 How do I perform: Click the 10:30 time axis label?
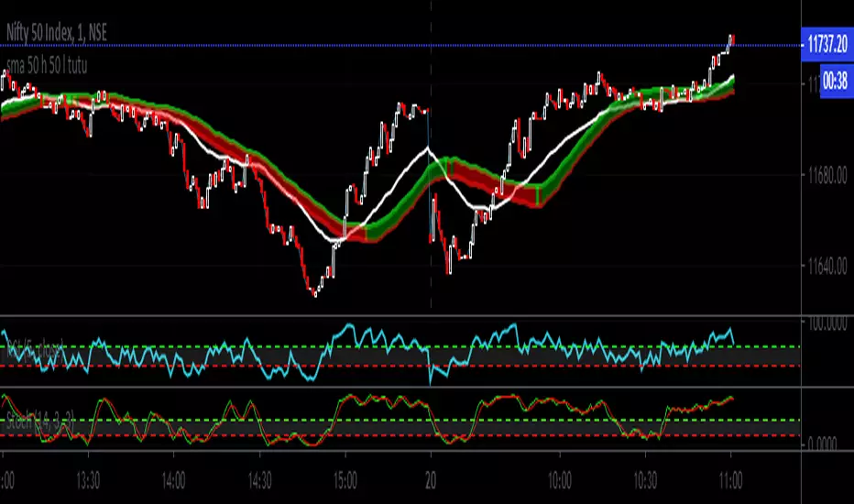coord(645,481)
